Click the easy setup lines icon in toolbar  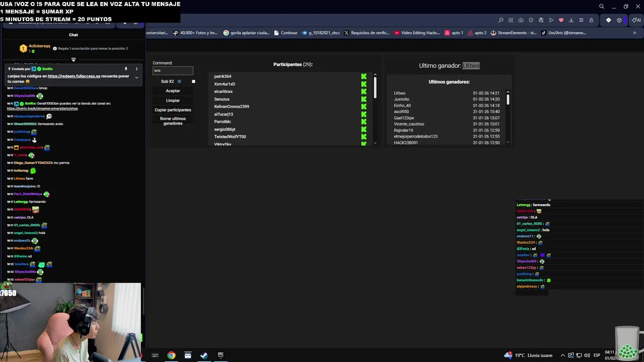(581, 20)
